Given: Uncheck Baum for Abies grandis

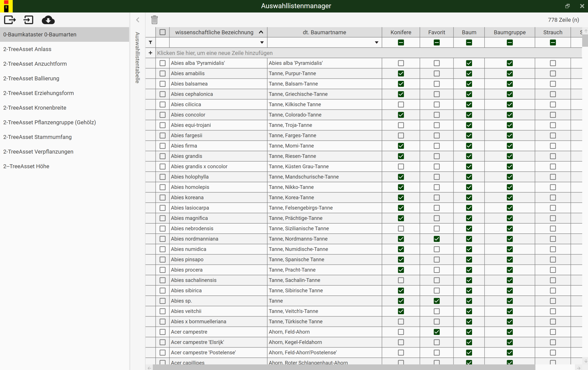Looking at the screenshot, I should point(469,156).
